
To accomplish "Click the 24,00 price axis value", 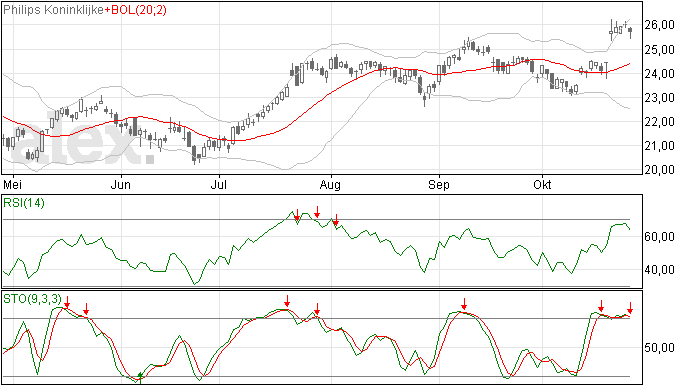I will click(660, 74).
